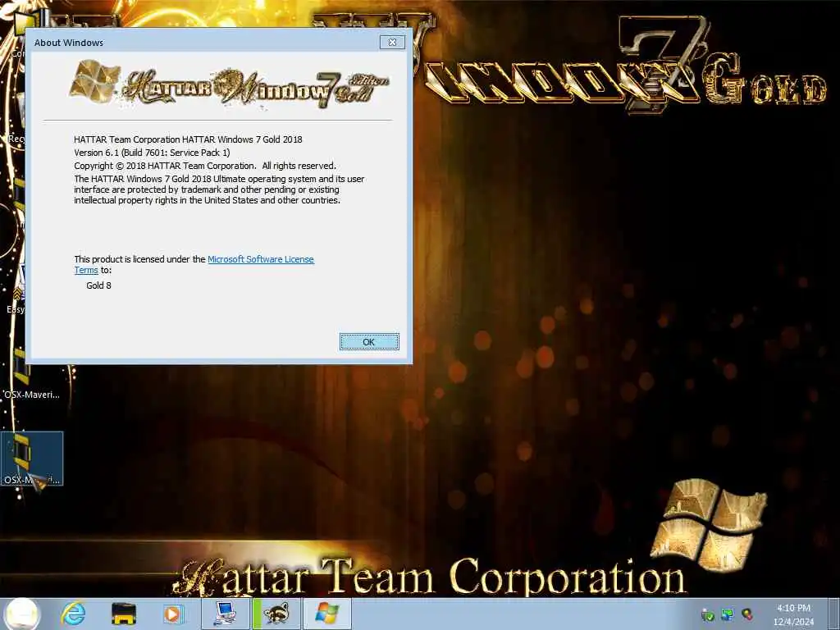
Task: Click OK in About Windows dialog
Action: coord(369,342)
